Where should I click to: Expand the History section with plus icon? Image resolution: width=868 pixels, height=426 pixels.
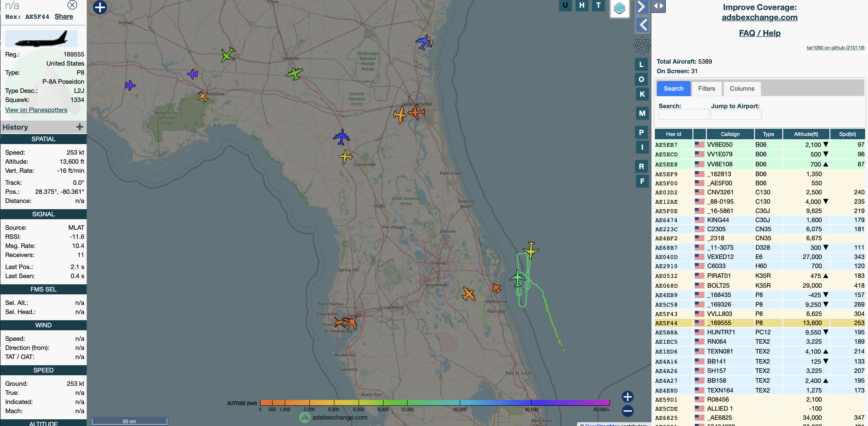[x=80, y=127]
